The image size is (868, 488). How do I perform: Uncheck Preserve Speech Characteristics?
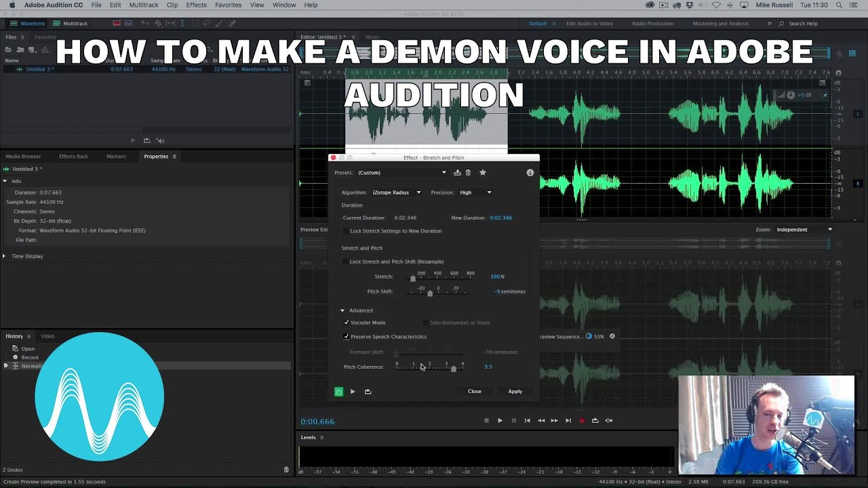tap(347, 336)
